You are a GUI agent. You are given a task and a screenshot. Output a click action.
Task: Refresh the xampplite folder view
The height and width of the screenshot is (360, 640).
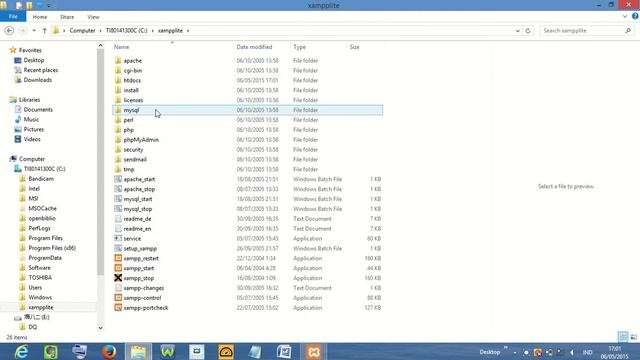point(528,31)
